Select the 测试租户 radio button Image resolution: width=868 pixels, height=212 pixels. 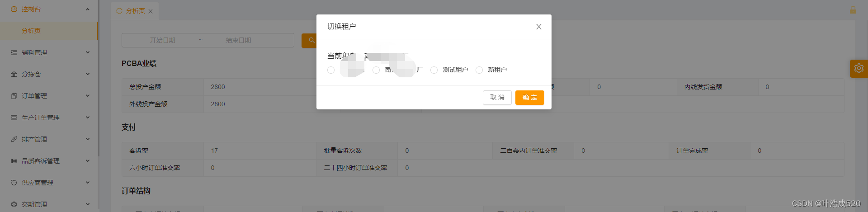(434, 70)
